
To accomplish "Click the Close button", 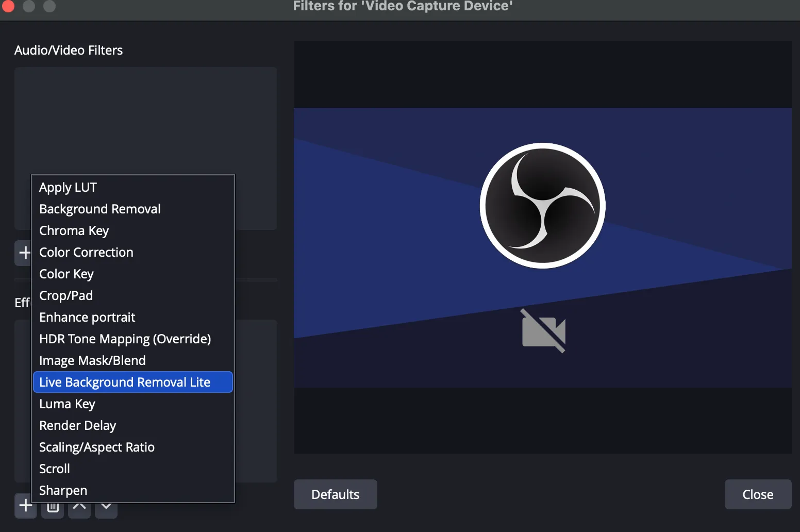I will pos(758,494).
